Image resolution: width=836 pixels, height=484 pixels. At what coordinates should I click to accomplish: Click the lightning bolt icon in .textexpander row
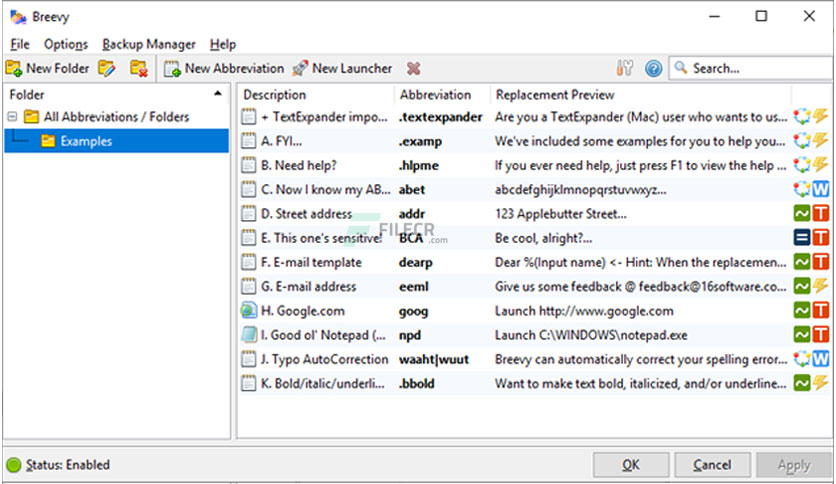tap(821, 116)
